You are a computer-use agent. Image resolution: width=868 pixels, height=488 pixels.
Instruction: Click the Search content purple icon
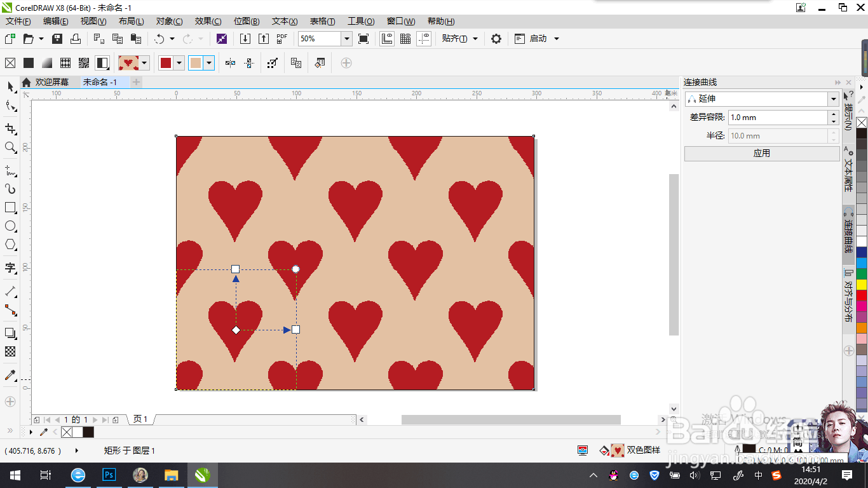(x=221, y=39)
